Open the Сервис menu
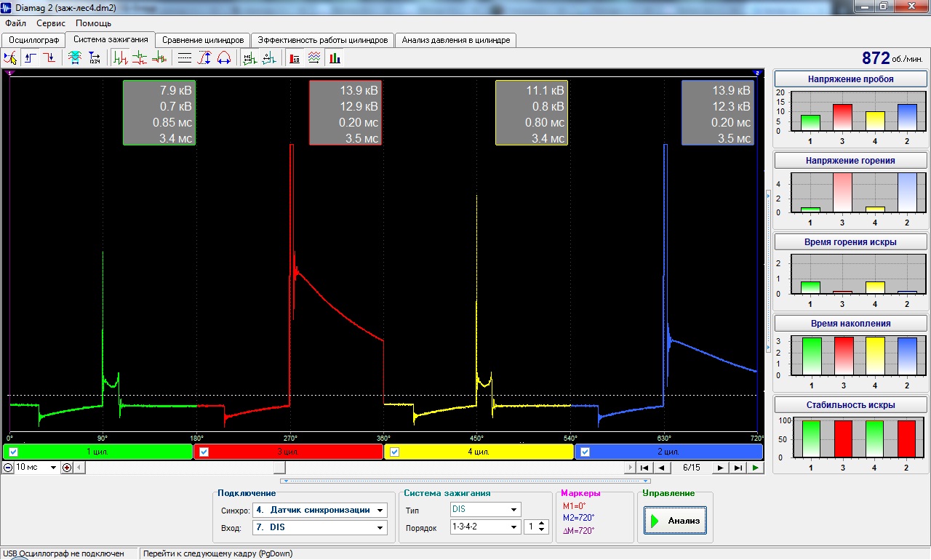This screenshot has width=931, height=560. click(51, 23)
